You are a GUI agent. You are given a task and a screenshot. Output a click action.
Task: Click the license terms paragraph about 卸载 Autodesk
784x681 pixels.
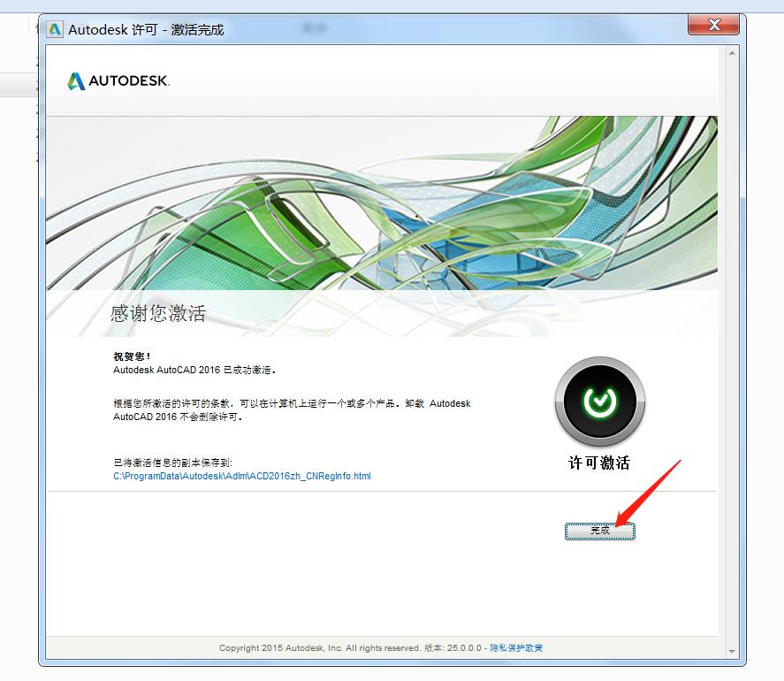tap(292, 409)
